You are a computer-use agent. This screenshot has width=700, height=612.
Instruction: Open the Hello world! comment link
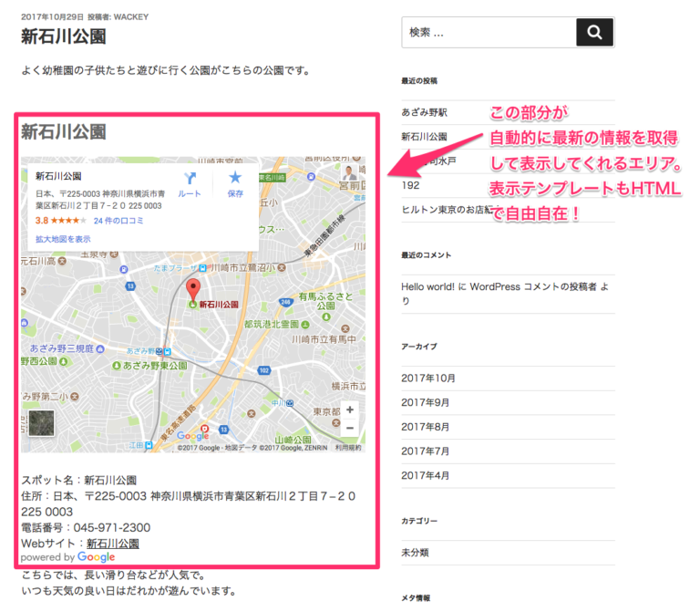pyautogui.click(x=434, y=287)
